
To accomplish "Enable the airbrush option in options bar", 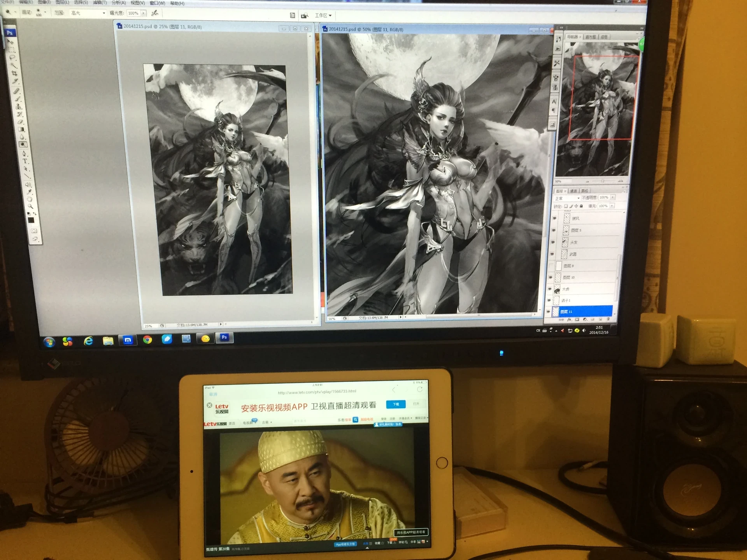I will pos(155,13).
